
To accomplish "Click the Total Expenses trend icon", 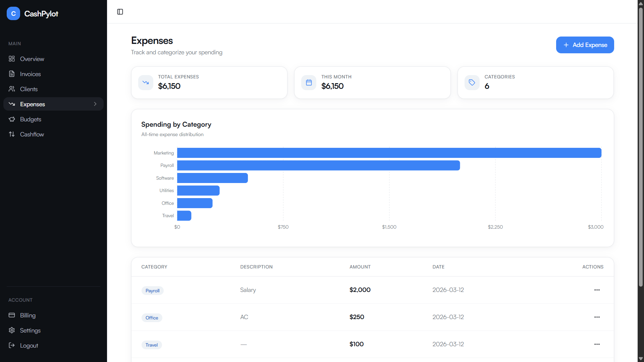I will coord(146,82).
